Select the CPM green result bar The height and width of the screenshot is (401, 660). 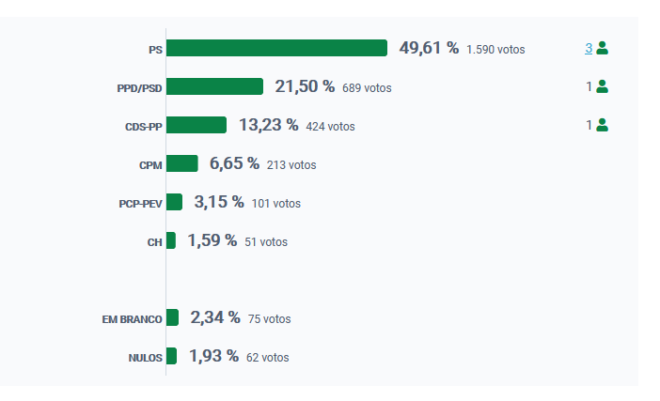pos(182,163)
